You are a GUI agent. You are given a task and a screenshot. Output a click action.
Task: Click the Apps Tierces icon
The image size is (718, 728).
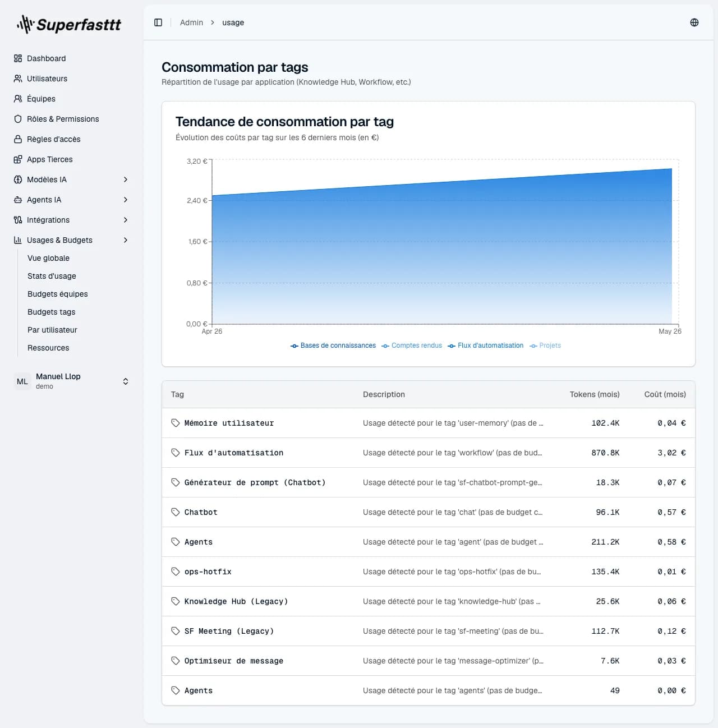pos(18,159)
